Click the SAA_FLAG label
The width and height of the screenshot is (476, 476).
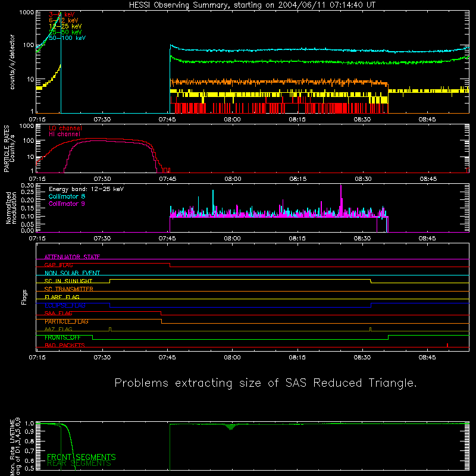click(58, 314)
